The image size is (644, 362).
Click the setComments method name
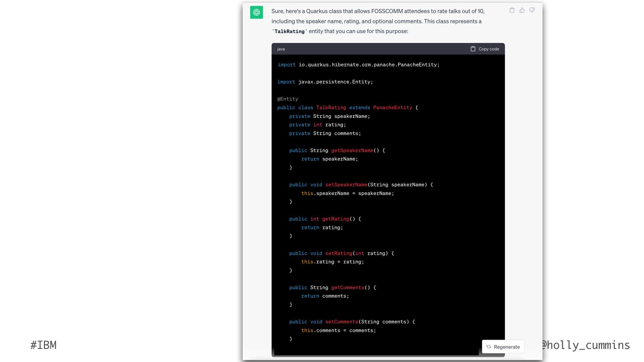341,322
